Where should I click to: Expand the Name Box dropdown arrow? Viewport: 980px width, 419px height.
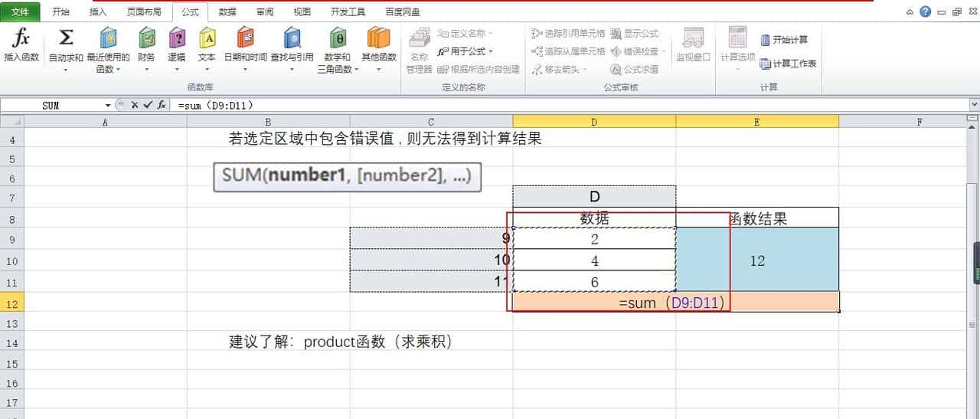[x=107, y=105]
